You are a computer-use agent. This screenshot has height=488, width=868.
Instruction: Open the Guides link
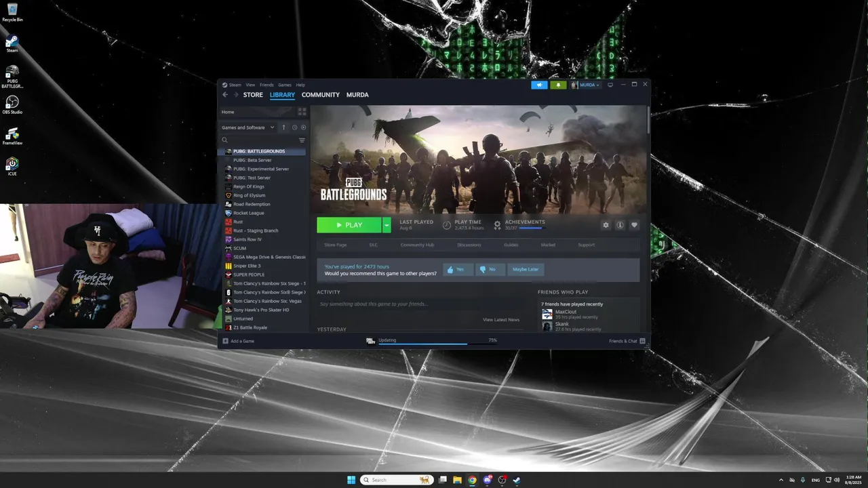click(x=511, y=245)
